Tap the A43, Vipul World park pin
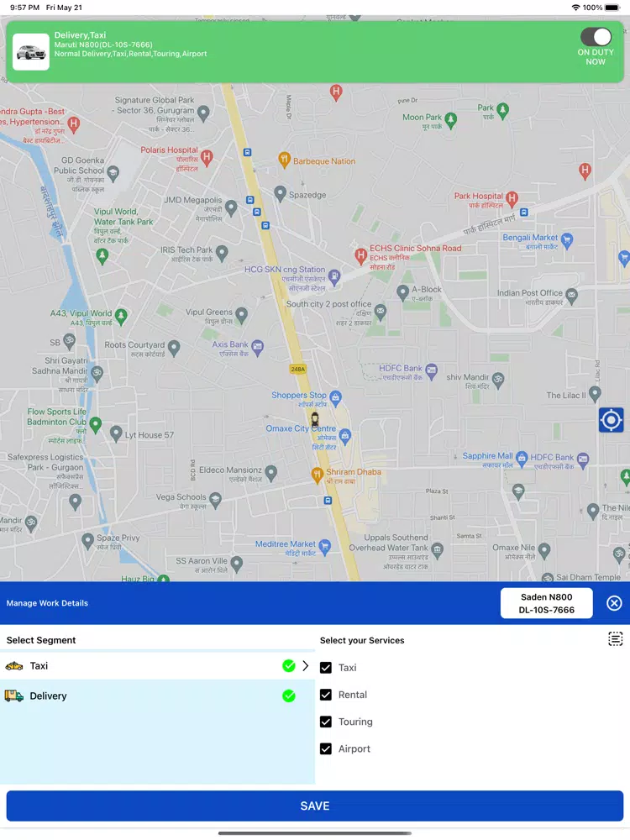630x840 pixels. [121, 316]
